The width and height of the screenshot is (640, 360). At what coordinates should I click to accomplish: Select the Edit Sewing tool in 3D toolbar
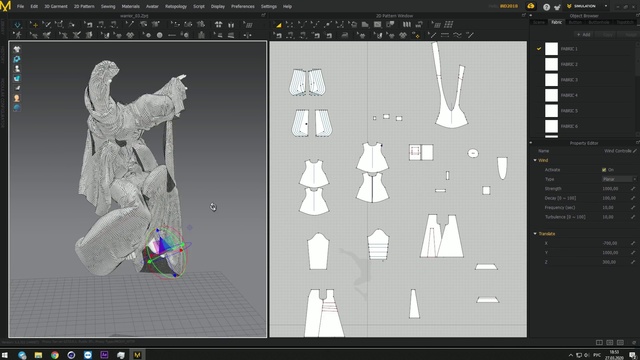pos(89,25)
